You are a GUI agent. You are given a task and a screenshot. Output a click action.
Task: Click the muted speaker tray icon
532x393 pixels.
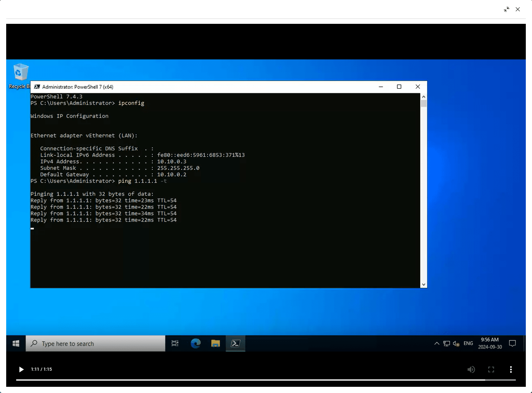[x=456, y=343]
